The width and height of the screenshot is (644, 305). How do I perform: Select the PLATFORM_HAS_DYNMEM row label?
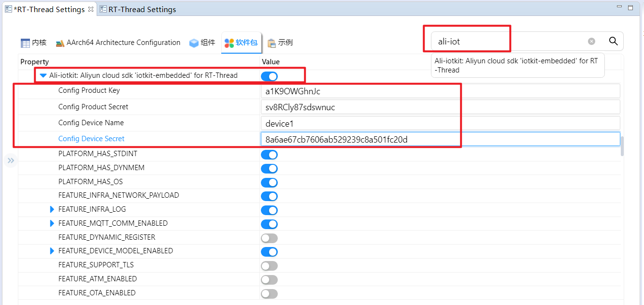101,168
